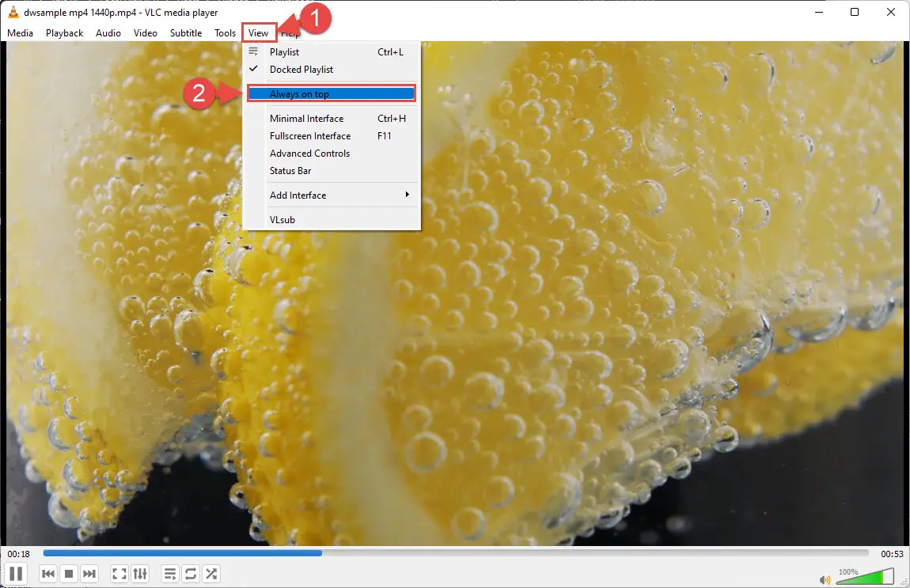Skip to next media track
This screenshot has height=588, width=910.
point(89,574)
